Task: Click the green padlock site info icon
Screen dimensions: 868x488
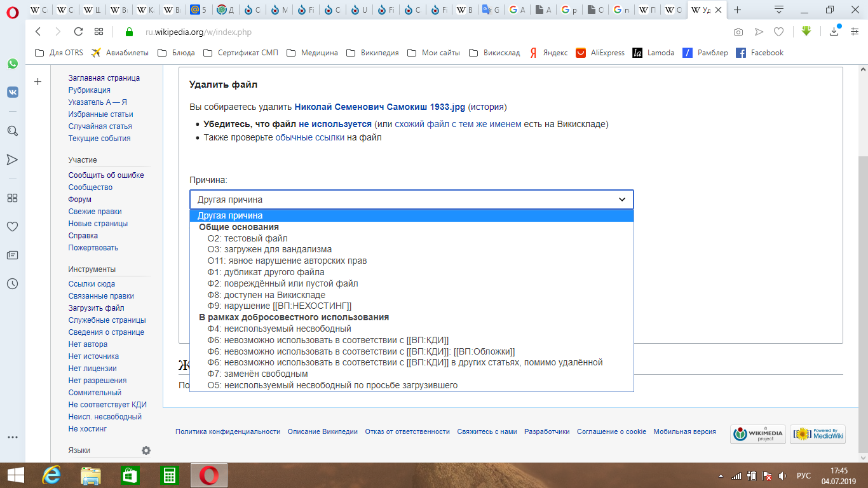Action: [129, 32]
